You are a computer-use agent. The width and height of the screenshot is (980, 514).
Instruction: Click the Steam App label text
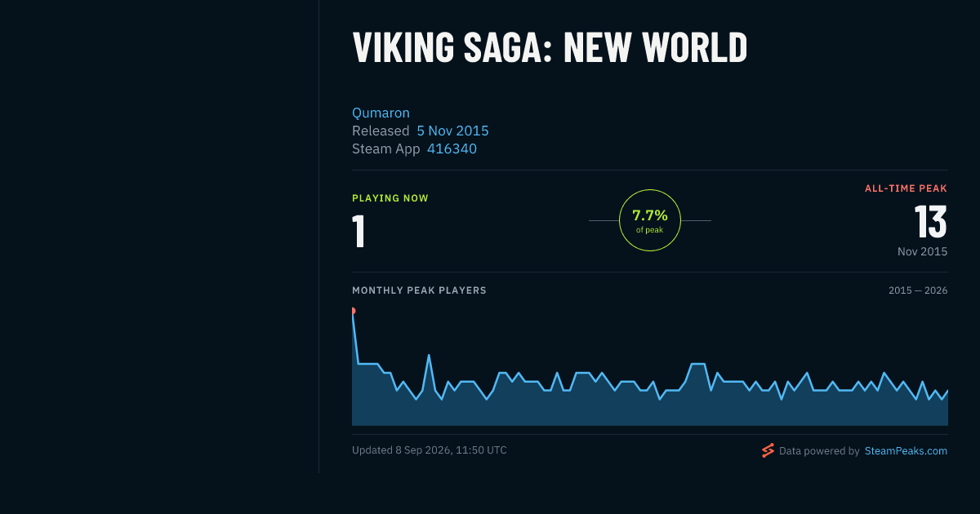click(x=386, y=148)
